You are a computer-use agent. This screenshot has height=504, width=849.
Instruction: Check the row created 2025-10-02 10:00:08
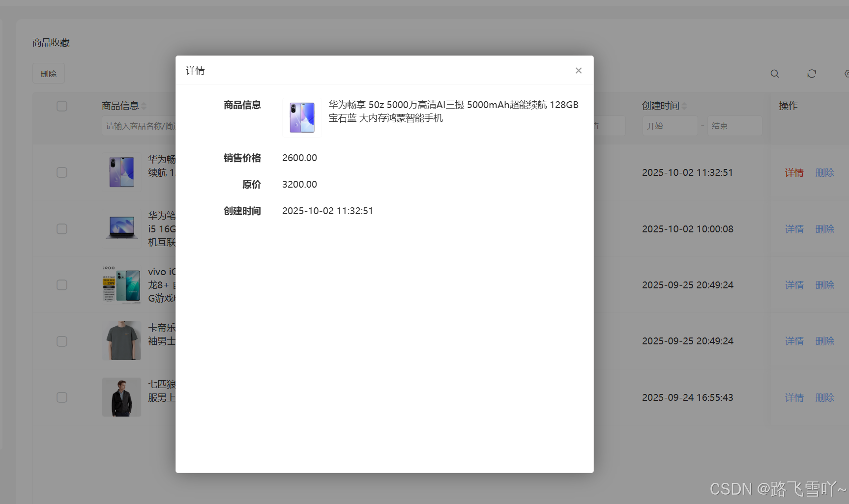[62, 229]
